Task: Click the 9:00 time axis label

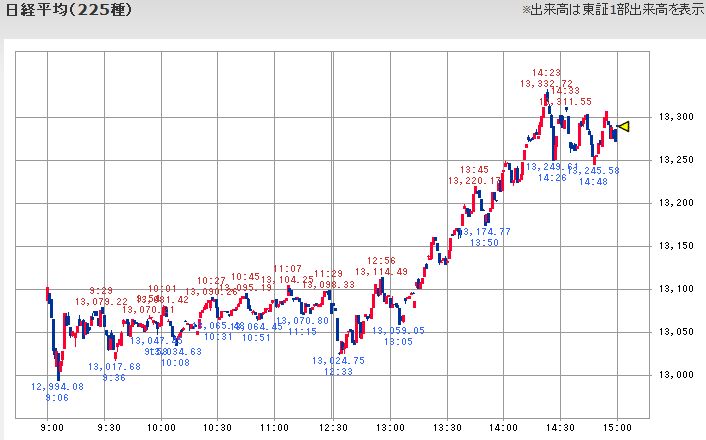Action: (x=51, y=427)
